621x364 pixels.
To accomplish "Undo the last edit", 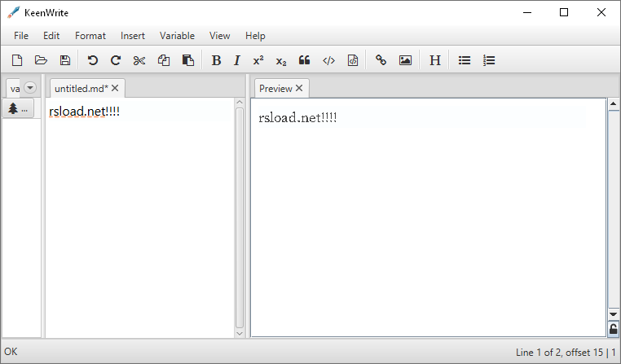I will [92, 60].
